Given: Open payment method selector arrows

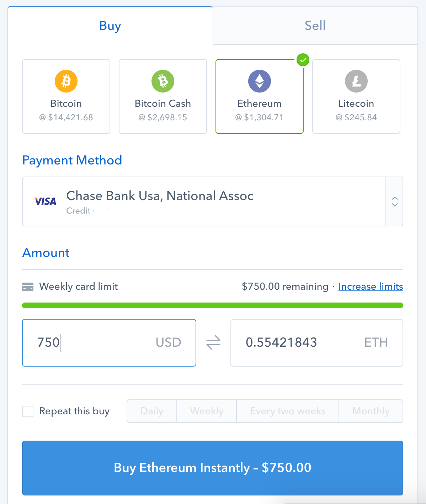Looking at the screenshot, I should click(394, 201).
